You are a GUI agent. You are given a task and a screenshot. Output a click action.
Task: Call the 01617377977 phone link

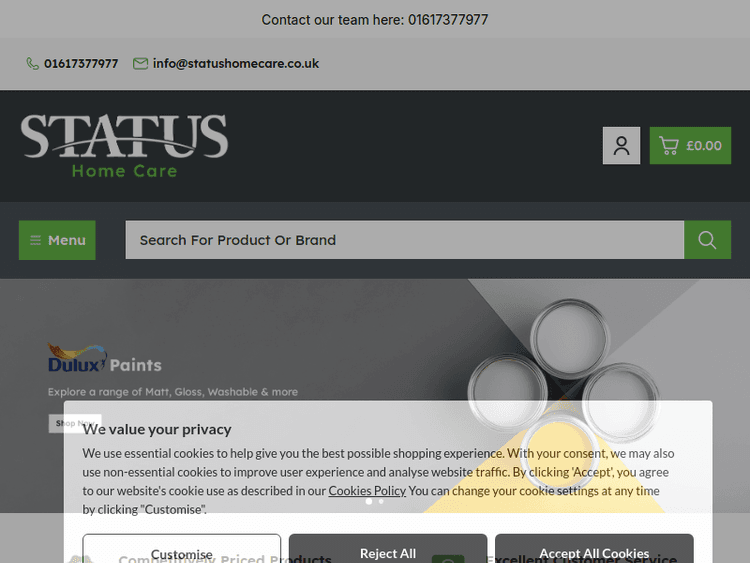[x=81, y=64]
